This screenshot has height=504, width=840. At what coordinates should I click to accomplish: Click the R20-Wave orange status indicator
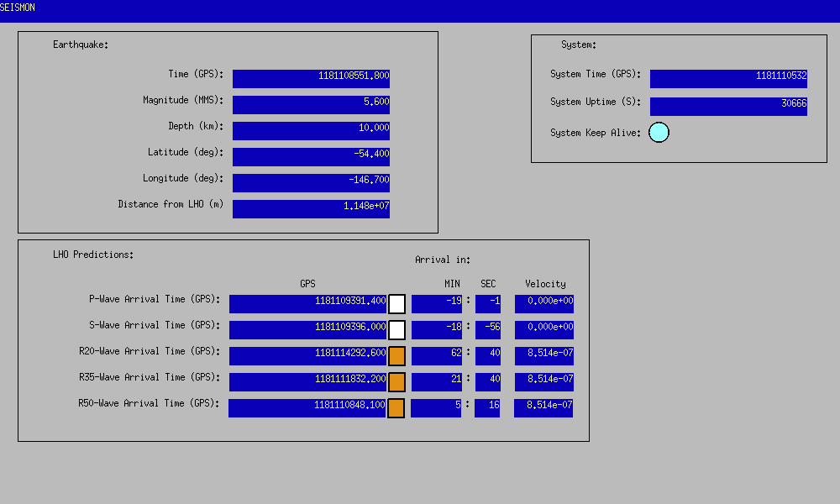(x=396, y=356)
